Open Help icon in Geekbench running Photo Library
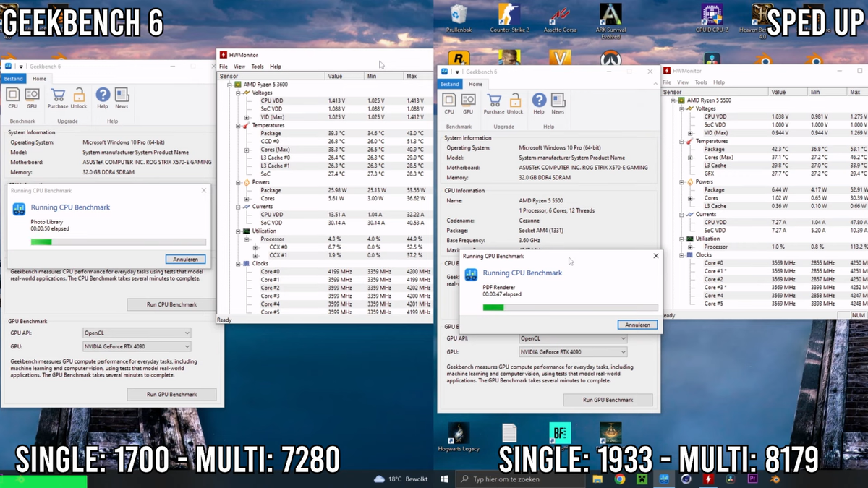Image resolution: width=868 pixels, height=488 pixels. click(x=103, y=98)
